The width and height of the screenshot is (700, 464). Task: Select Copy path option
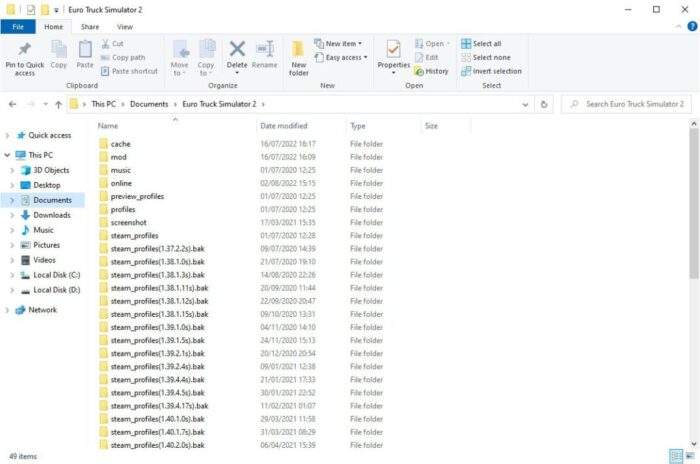point(123,57)
